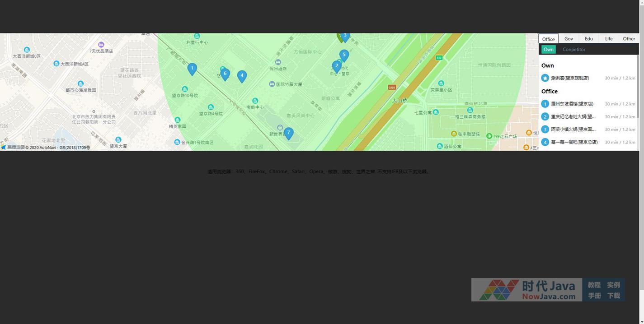Click the results list scrollbar
This screenshot has width=644, height=324.
[637, 86]
